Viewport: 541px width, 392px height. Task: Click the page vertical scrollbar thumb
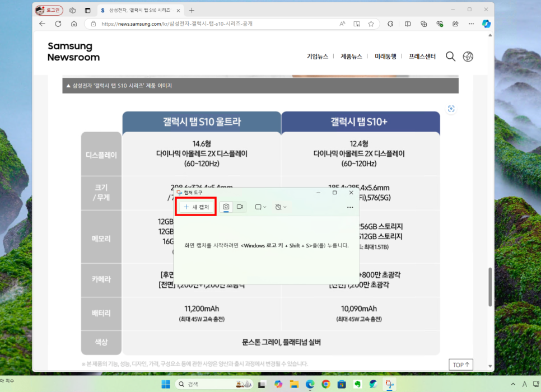(490, 287)
